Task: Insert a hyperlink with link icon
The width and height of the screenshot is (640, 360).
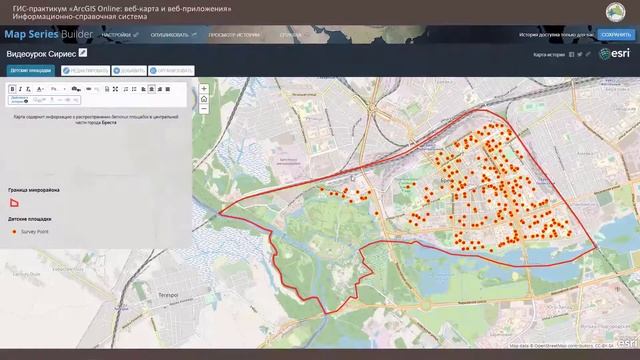Action: [x=89, y=89]
